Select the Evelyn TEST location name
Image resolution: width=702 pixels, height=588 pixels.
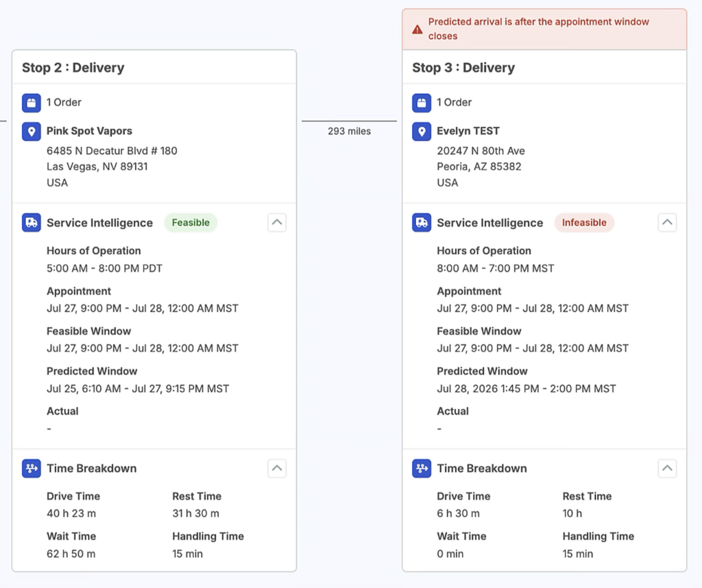click(468, 131)
